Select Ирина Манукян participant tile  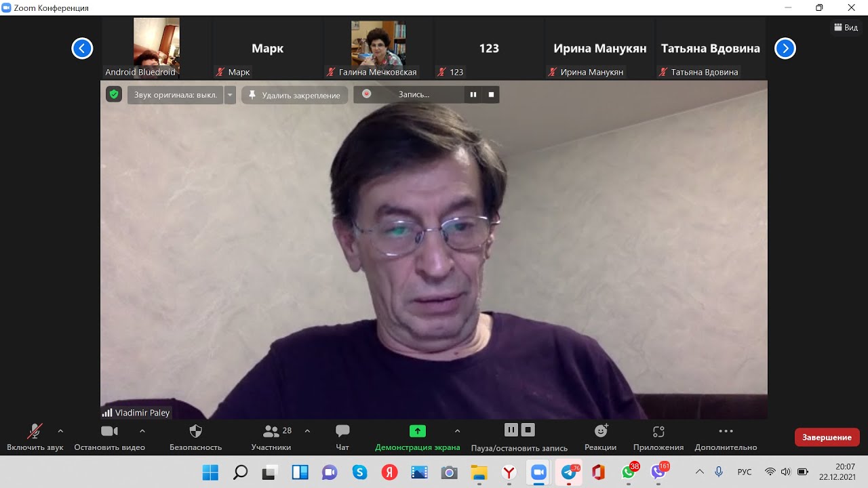599,48
